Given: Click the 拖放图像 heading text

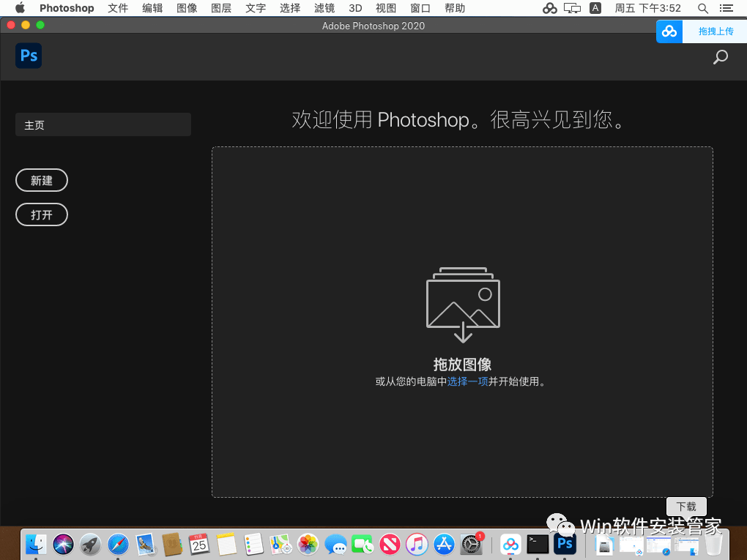Looking at the screenshot, I should pos(462,365).
